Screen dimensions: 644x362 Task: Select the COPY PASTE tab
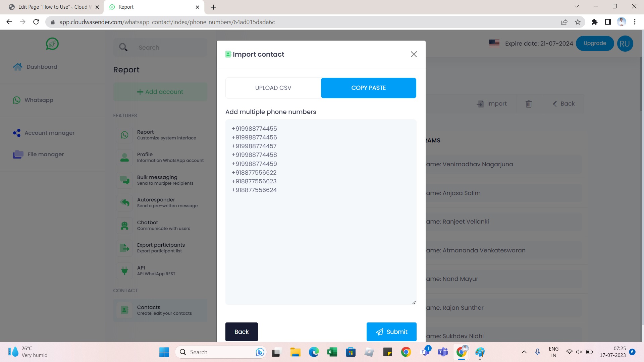coord(368,87)
